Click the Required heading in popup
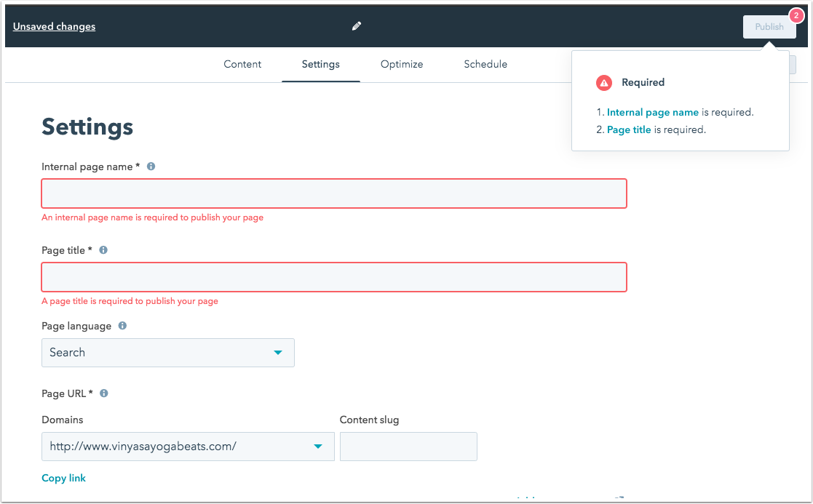This screenshot has height=504, width=813. [643, 82]
